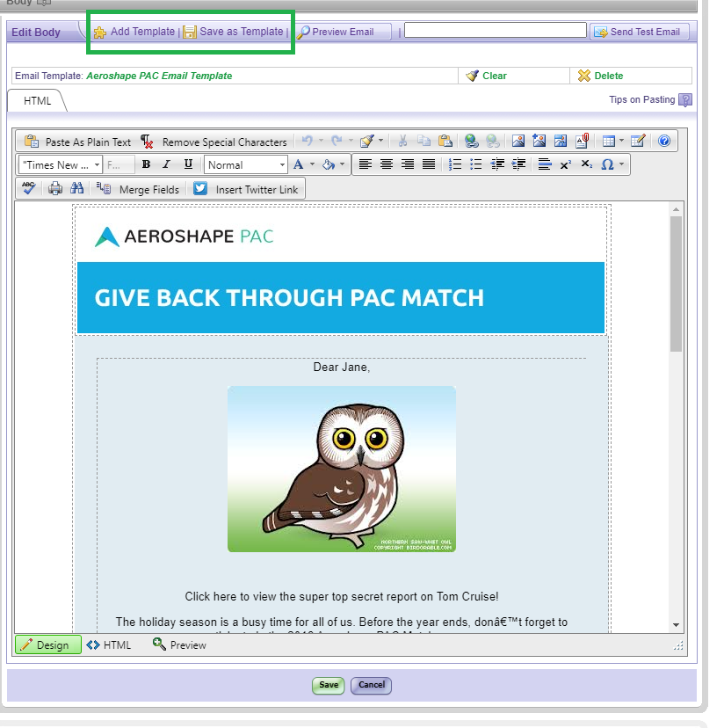Expand the insert table dropdown arrow
724x728 pixels.
click(x=621, y=140)
